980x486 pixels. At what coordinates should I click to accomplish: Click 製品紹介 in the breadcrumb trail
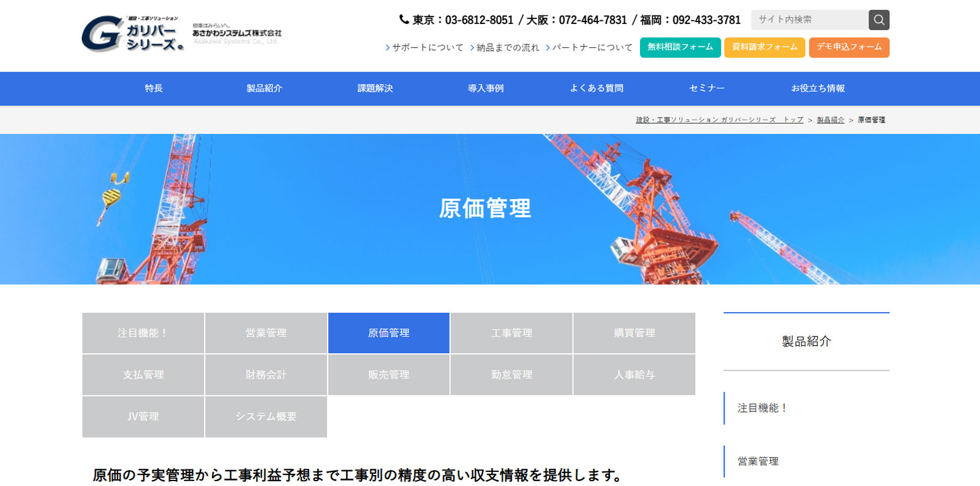click(x=830, y=120)
